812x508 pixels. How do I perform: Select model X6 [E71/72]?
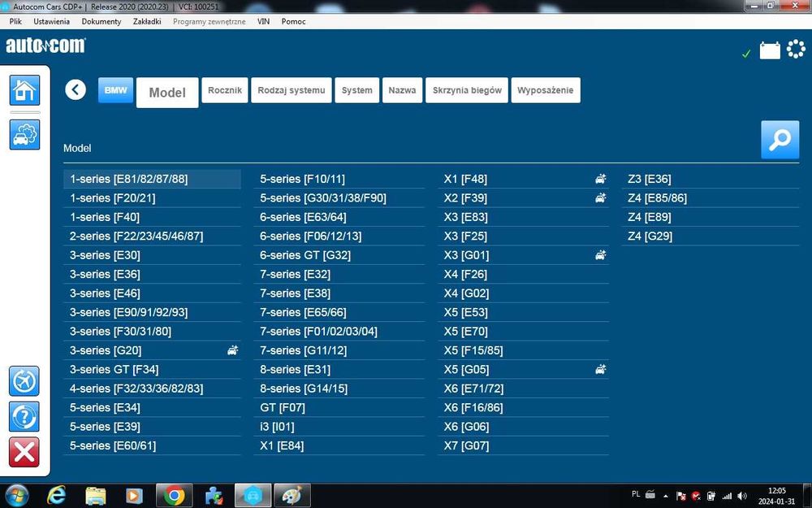[523, 389]
